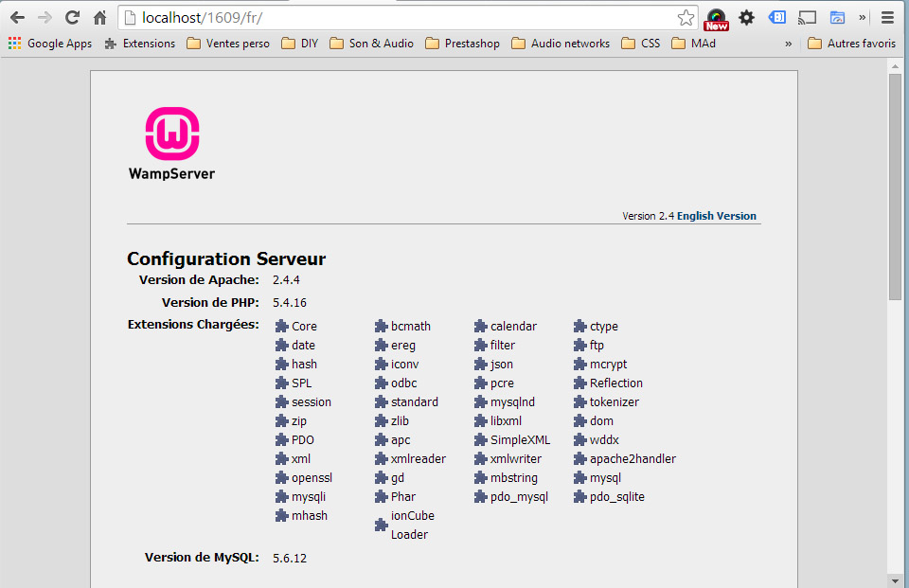909x588 pixels.
Task: Click the puzzle icon beside hash
Action: pyautogui.click(x=282, y=365)
